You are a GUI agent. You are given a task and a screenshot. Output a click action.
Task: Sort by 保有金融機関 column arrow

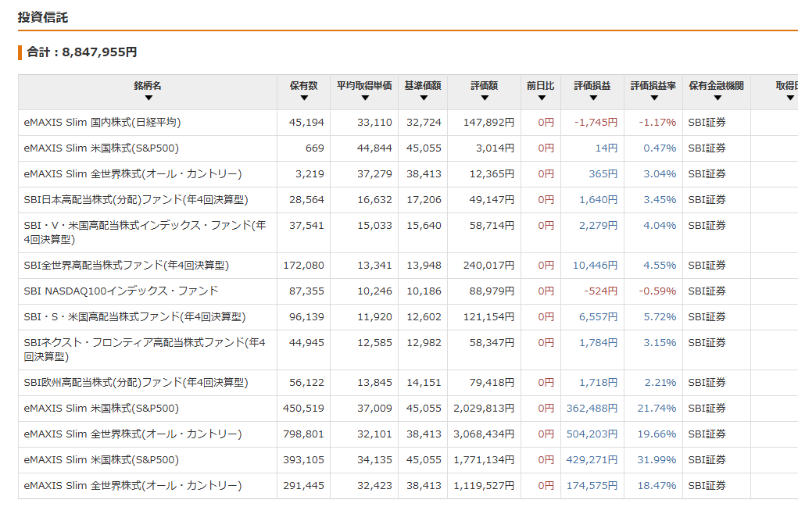coord(717,98)
